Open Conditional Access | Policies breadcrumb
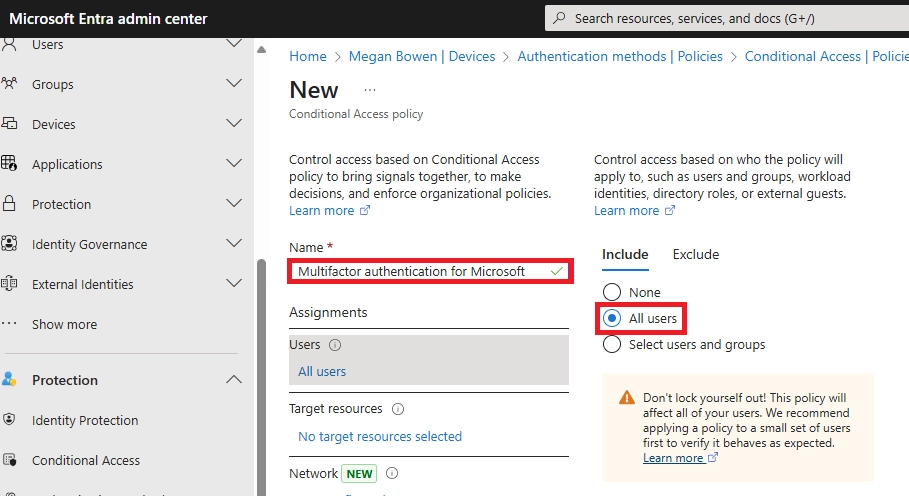 click(827, 56)
